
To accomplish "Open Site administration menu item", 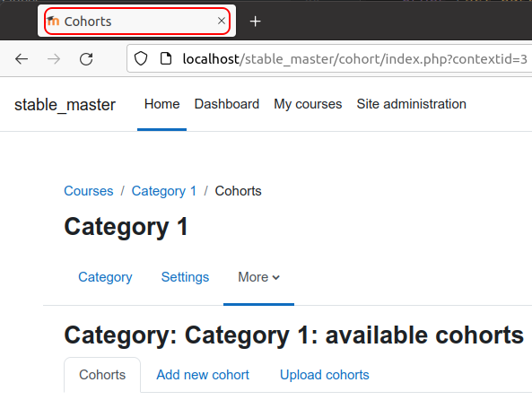I will point(411,104).
